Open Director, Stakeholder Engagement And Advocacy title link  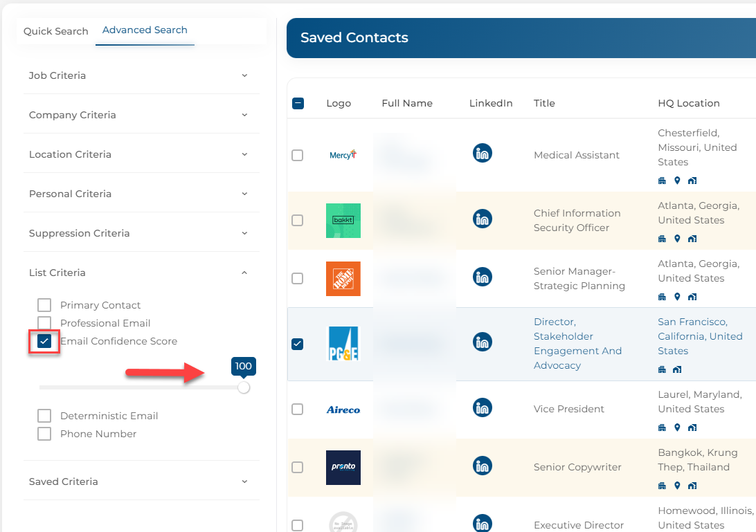point(577,344)
